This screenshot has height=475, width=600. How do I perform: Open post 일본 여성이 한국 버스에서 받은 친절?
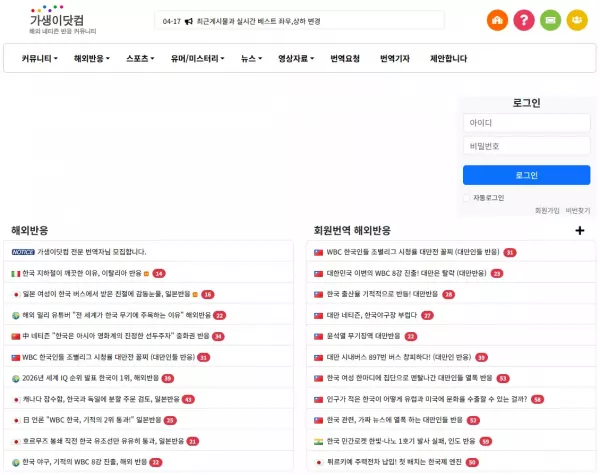coord(106,294)
